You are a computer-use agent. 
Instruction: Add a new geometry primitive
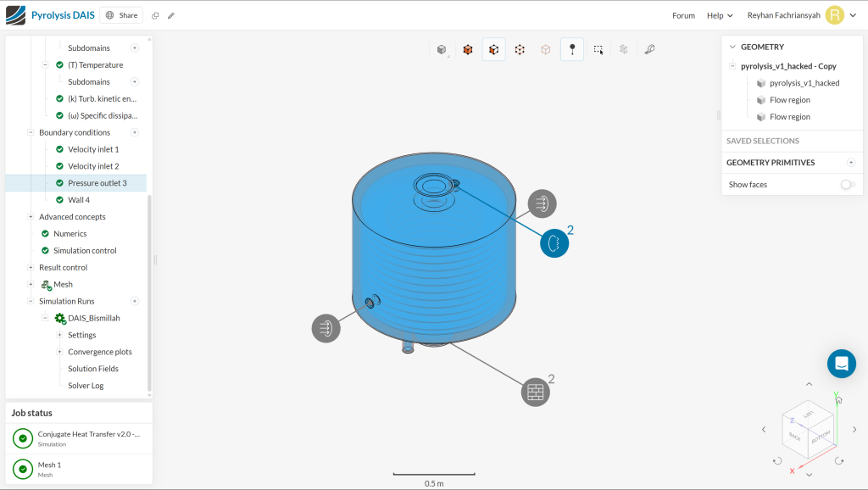(851, 163)
